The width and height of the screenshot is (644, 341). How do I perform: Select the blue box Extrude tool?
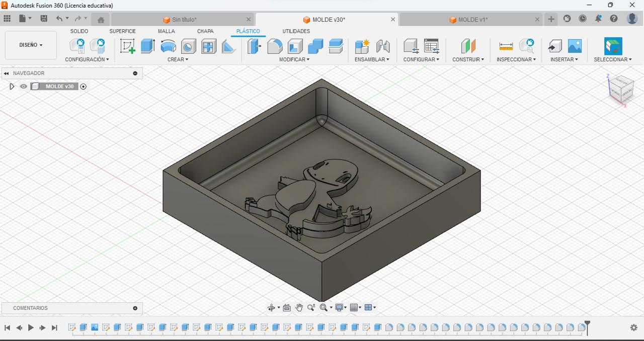(x=147, y=46)
